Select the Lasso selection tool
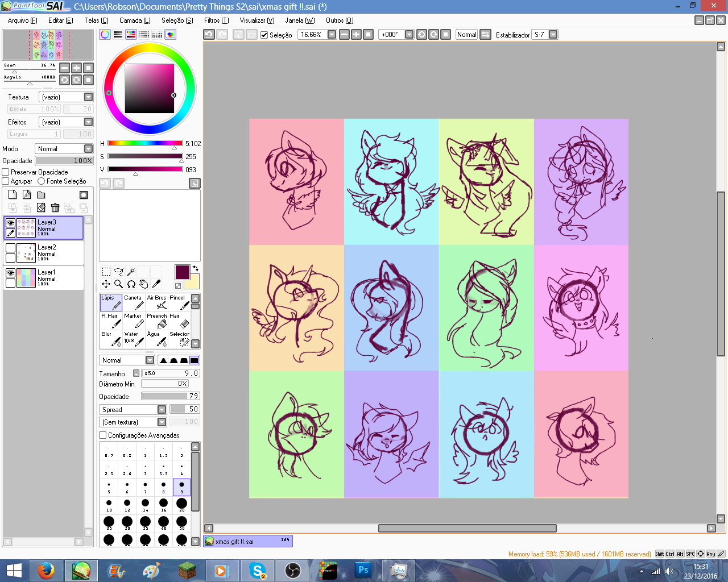Image resolution: width=728 pixels, height=582 pixels. coord(119,272)
